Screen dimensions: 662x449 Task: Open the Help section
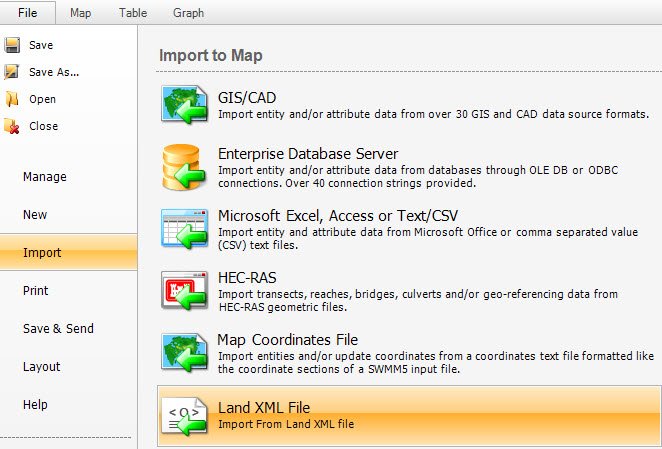pos(35,405)
